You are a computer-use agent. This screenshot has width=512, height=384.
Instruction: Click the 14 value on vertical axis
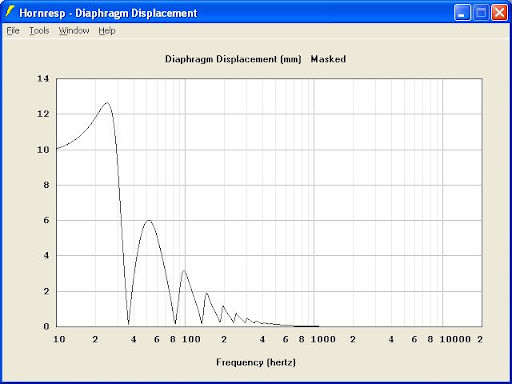tap(43, 79)
